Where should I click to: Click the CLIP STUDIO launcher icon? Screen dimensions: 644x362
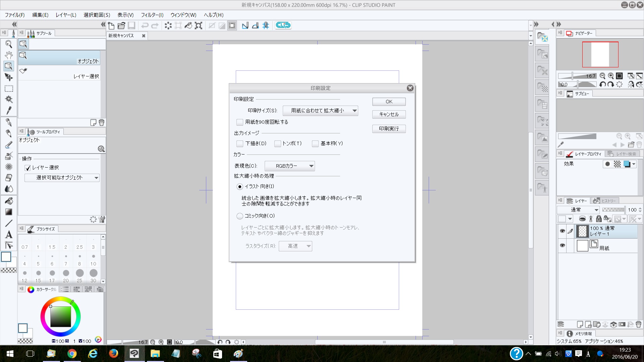283,25
